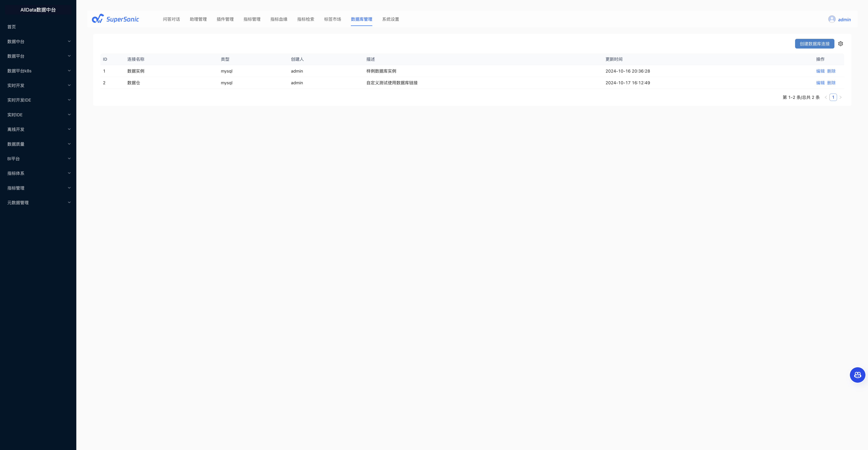
Task: Click the SuperSonic title text
Action: (x=123, y=19)
